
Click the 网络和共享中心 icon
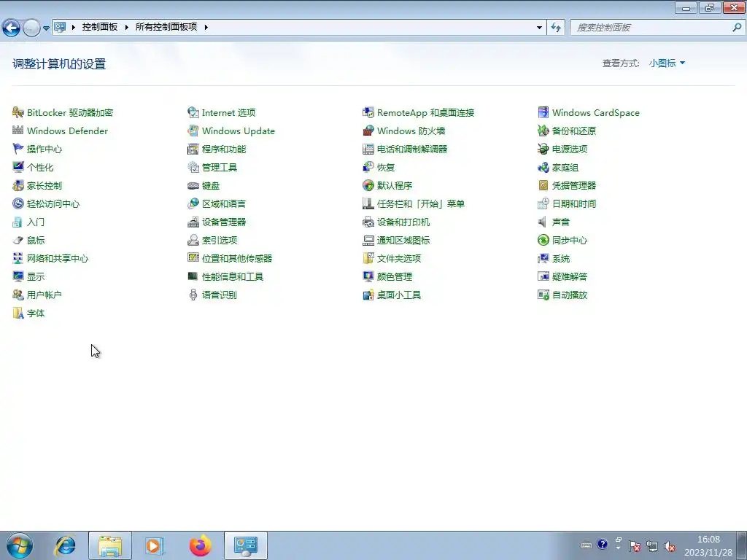18,259
